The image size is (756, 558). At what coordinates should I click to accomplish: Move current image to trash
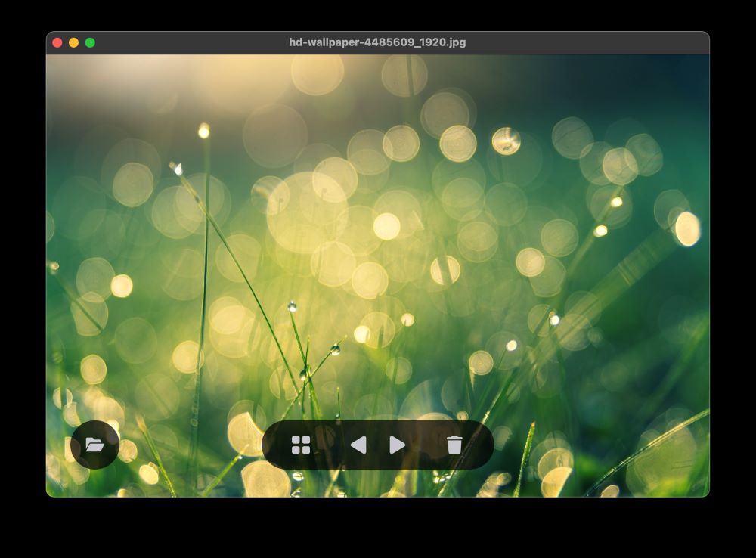point(454,445)
